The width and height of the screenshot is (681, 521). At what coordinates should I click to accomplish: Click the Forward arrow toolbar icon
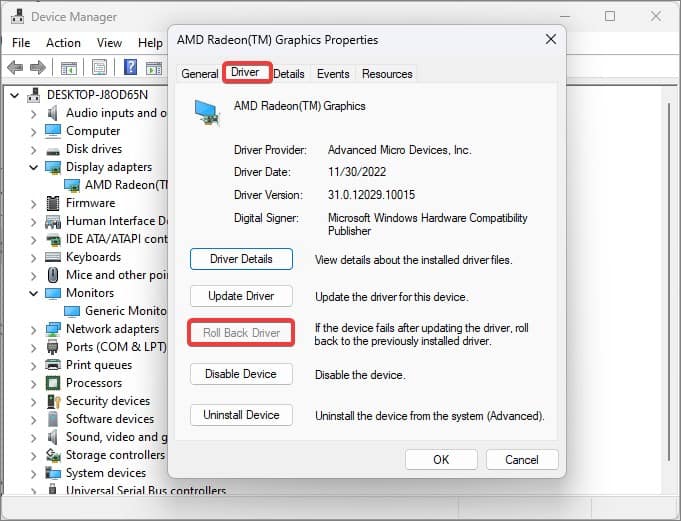[x=38, y=68]
